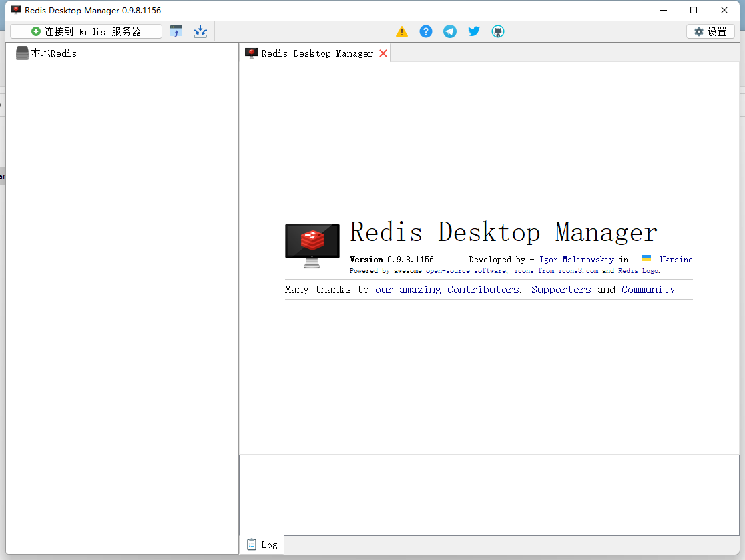Select the 本地Redis connection in tree
The image size is (745, 560).
(x=53, y=53)
